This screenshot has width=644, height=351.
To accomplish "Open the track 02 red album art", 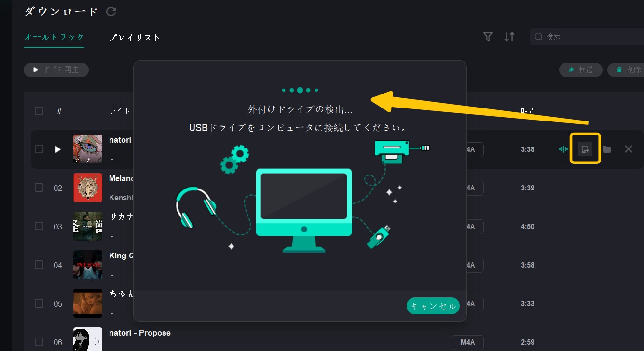I will tap(88, 188).
